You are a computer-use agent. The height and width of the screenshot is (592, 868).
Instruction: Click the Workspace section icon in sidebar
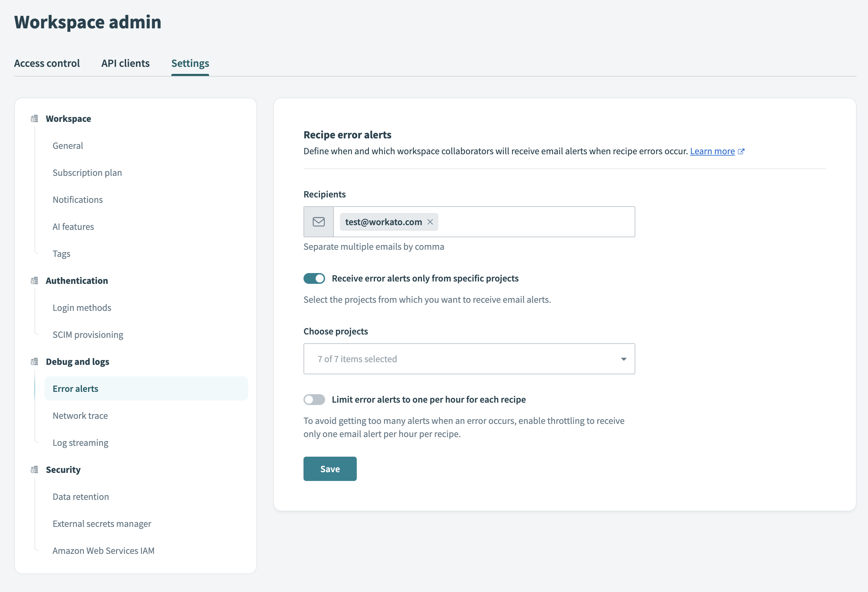click(x=35, y=118)
